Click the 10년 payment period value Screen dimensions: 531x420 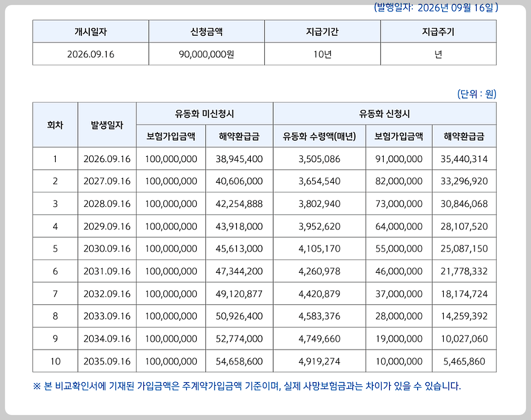point(322,54)
